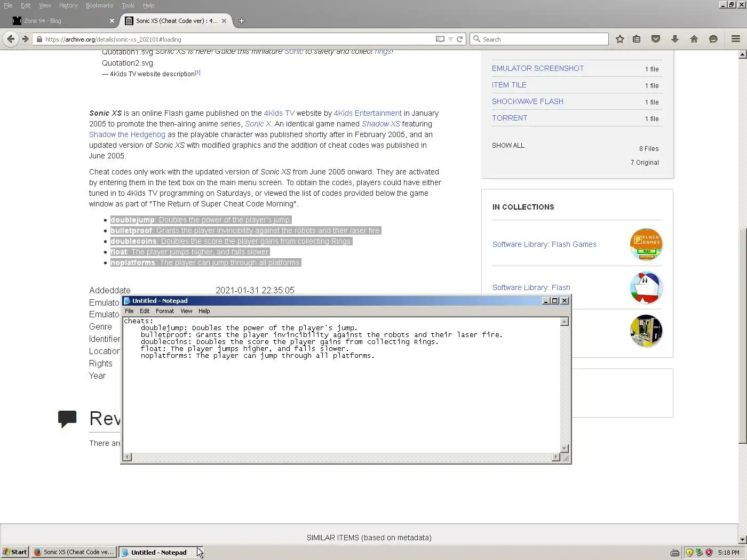
Task: Open the third collection thumbnail with arcade image
Action: pos(646,331)
